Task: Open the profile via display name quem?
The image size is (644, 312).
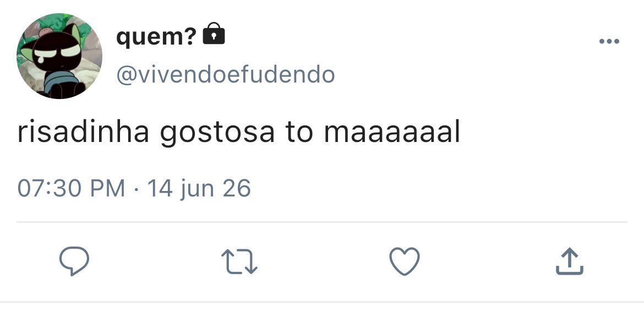Action: point(156,37)
